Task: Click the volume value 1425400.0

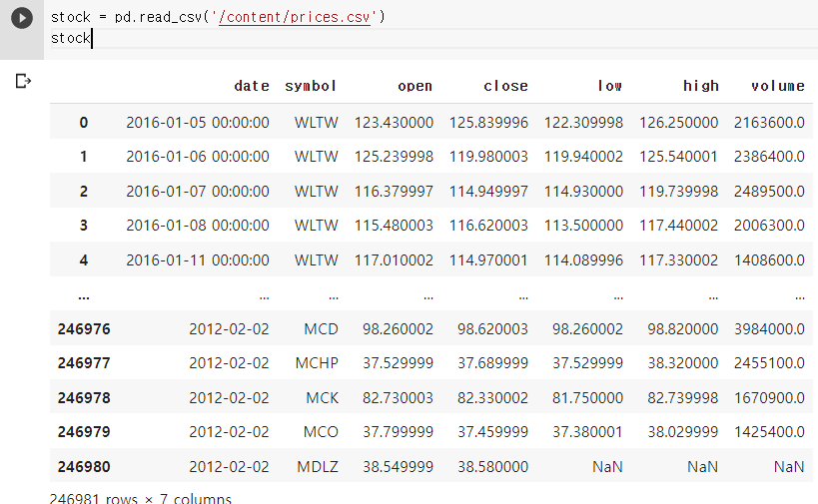Action: coord(769,431)
